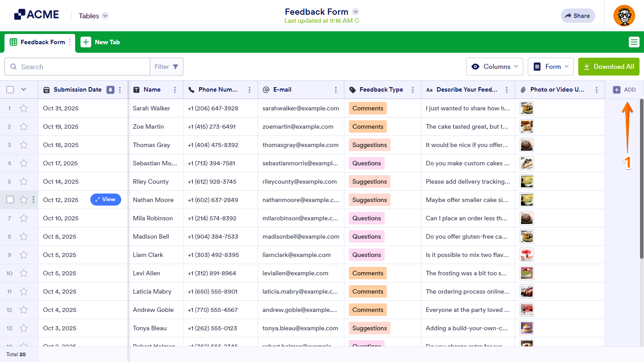Click name cell Madison Bell
Image resolution: width=644 pixels, height=362 pixels.
(151, 236)
